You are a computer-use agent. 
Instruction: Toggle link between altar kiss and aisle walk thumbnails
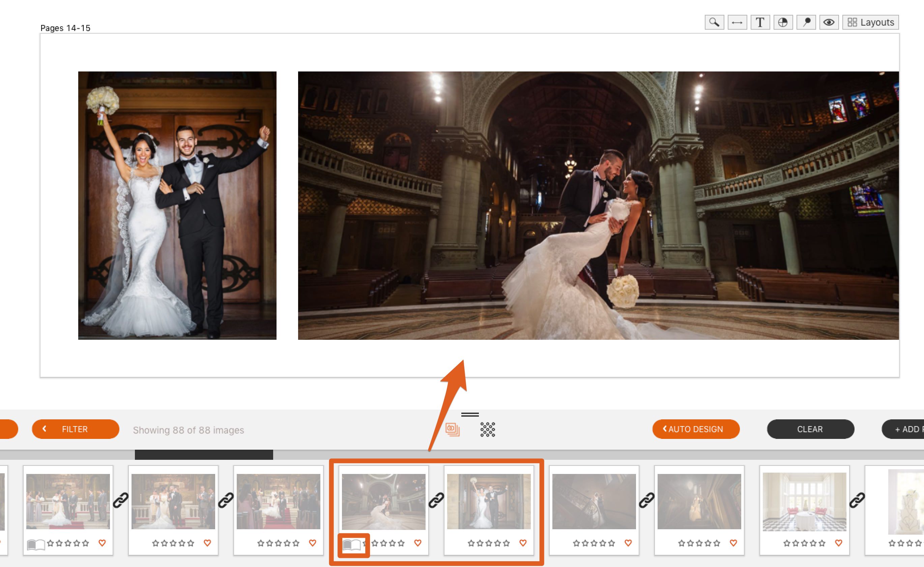(x=226, y=500)
